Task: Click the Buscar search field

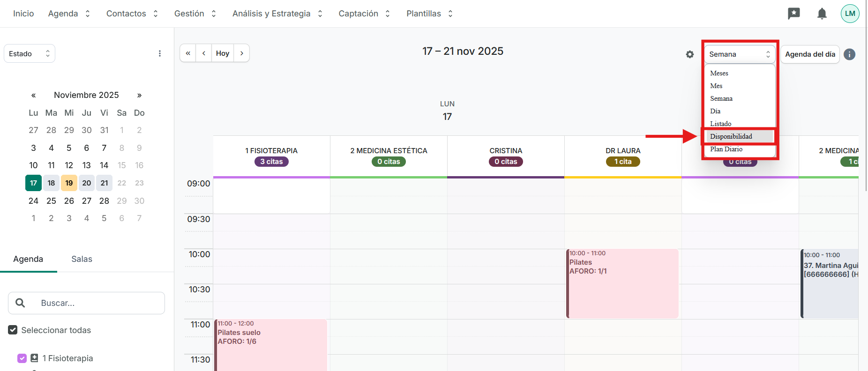Action: 94,303
